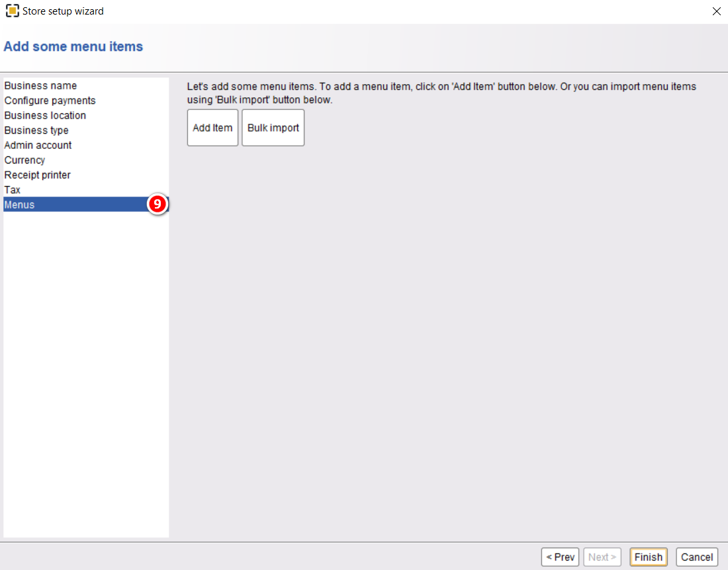Go back with the Prev button

pos(560,557)
